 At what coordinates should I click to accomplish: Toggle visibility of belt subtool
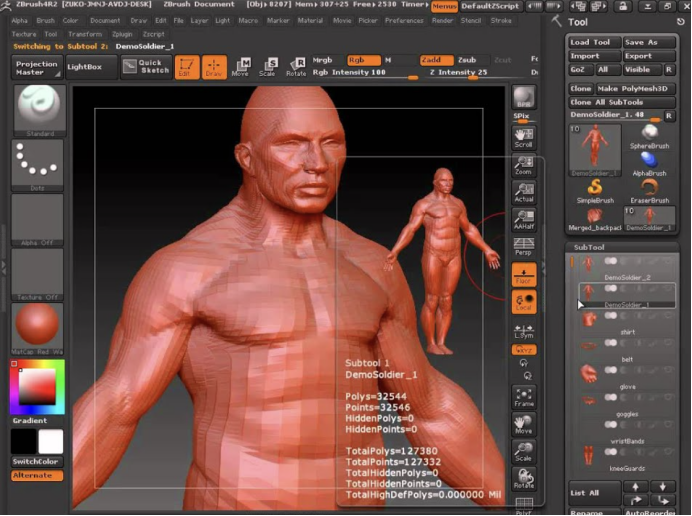pyautogui.click(x=611, y=343)
